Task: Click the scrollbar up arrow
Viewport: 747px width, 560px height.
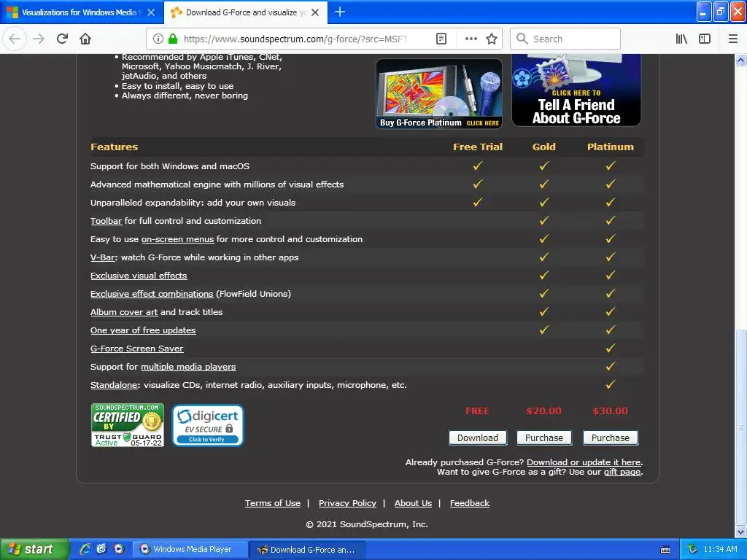Action: [740, 60]
